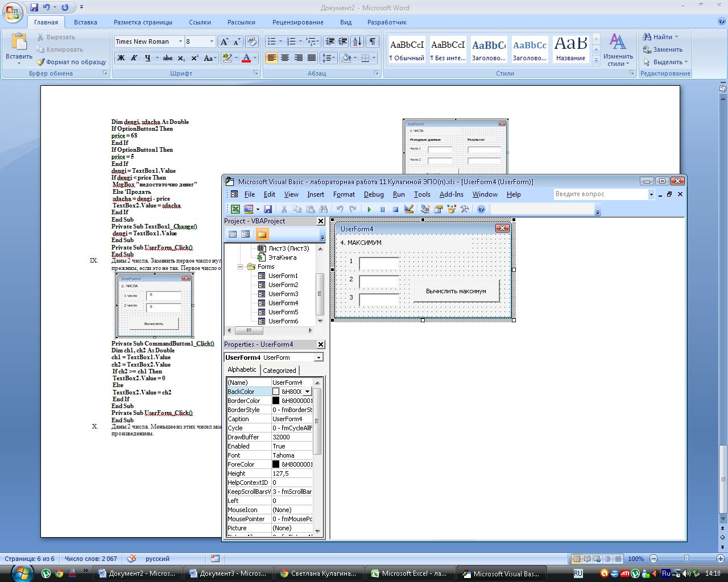
Task: Open the Toolbox icon in VBA toolbar
Action: point(465,209)
